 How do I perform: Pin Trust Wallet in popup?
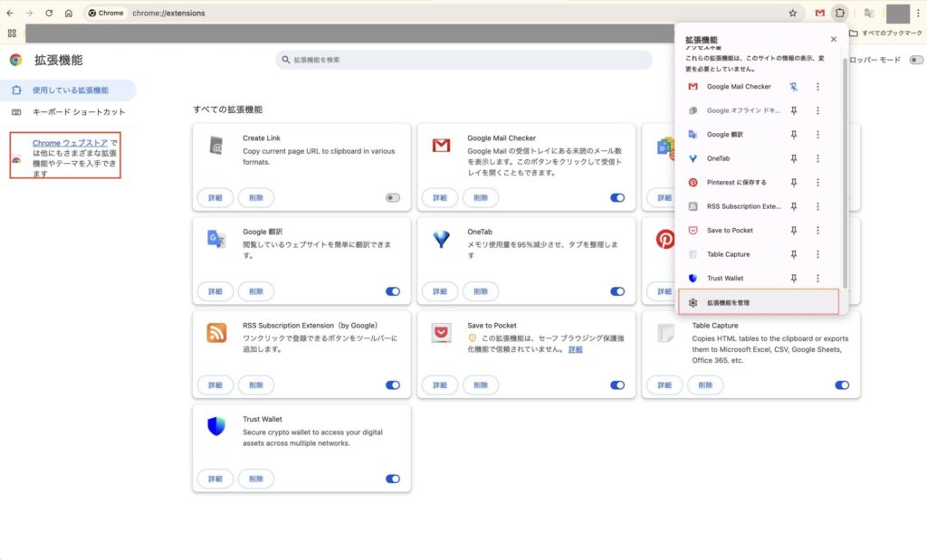click(793, 279)
